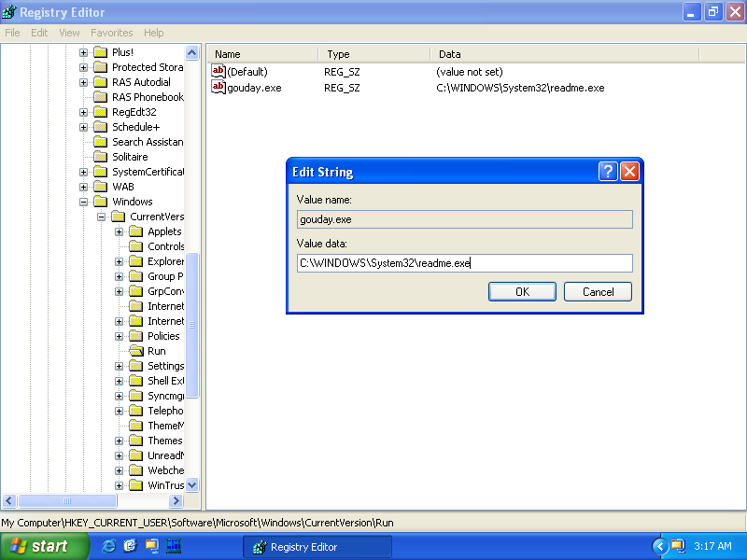Click the Data column header
Screen dimensions: 747x560
565,54
